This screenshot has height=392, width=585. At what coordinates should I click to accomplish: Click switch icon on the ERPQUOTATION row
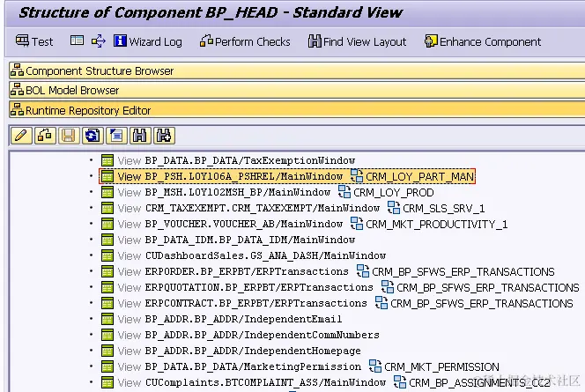click(388, 287)
